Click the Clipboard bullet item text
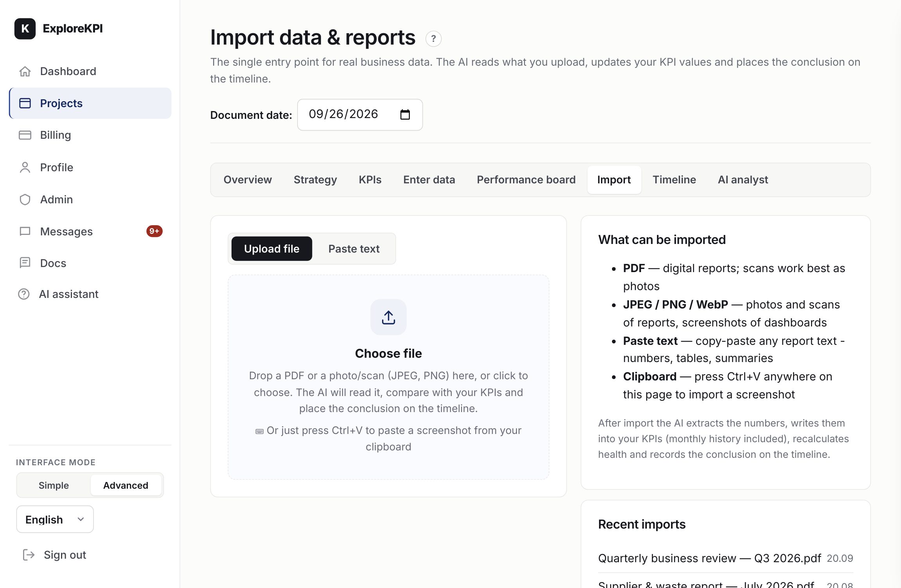Viewport: 901px width, 588px height. click(728, 385)
